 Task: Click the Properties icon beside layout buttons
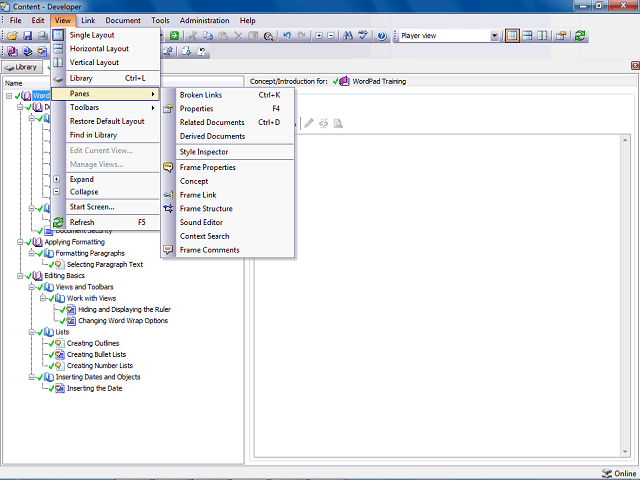(x=561, y=36)
